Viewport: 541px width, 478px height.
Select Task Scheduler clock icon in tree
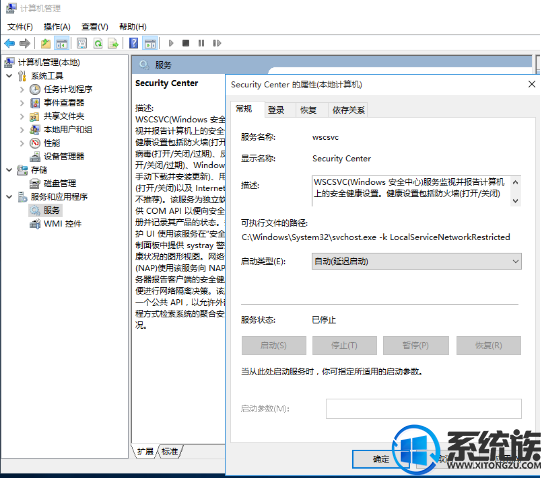point(35,89)
